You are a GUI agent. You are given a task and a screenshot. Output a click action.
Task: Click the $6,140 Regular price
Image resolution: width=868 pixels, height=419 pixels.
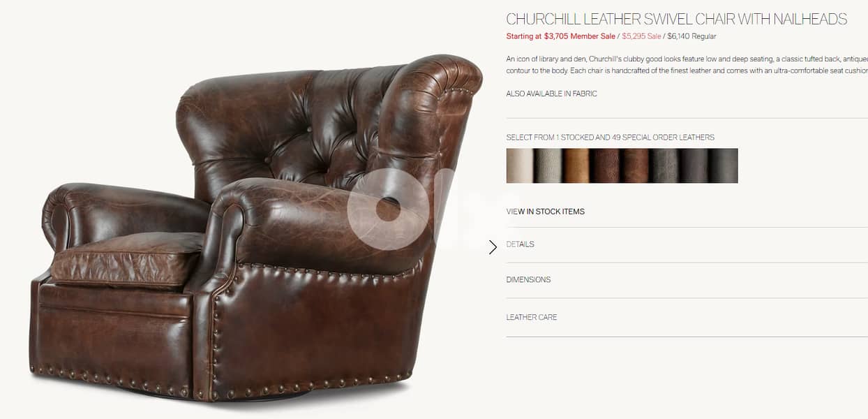click(x=691, y=36)
